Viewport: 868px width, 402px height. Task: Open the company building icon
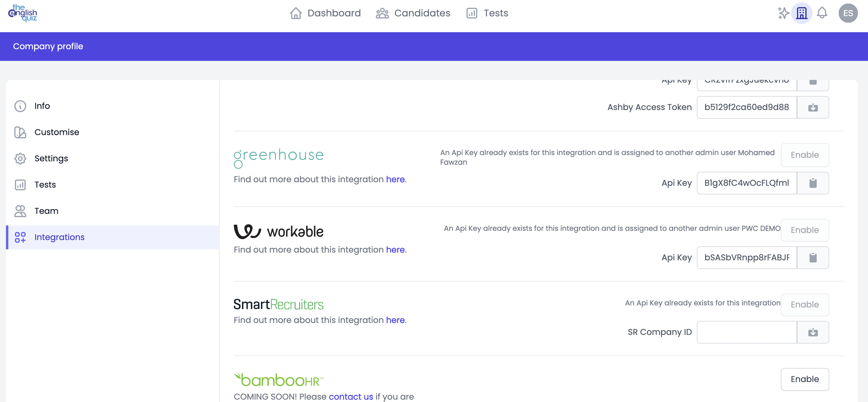(x=801, y=13)
